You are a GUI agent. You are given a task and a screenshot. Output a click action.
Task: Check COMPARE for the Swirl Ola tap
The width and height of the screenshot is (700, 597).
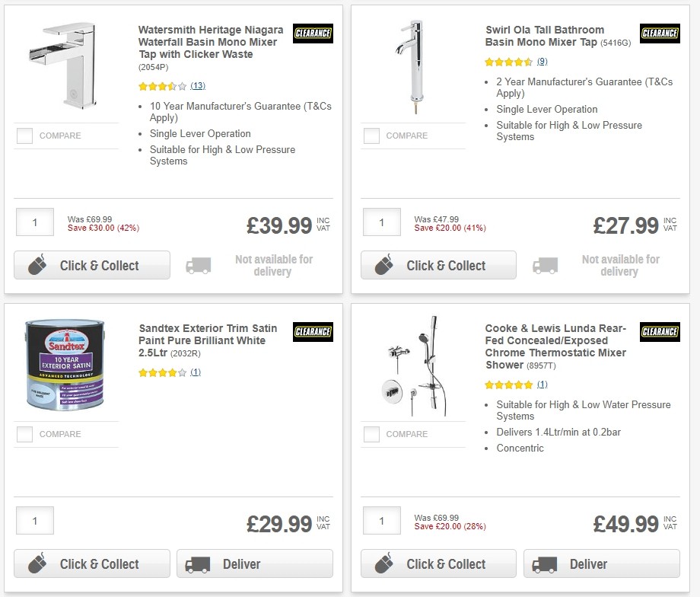coord(371,136)
